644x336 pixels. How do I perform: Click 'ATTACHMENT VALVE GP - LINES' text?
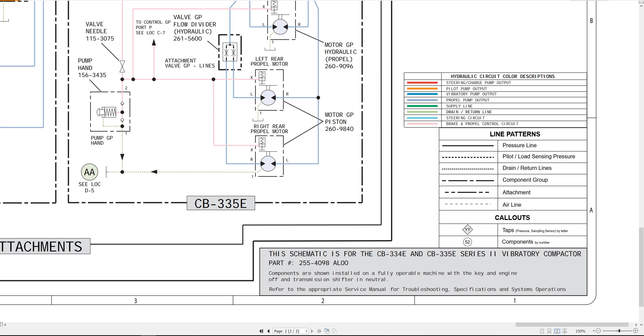click(190, 63)
